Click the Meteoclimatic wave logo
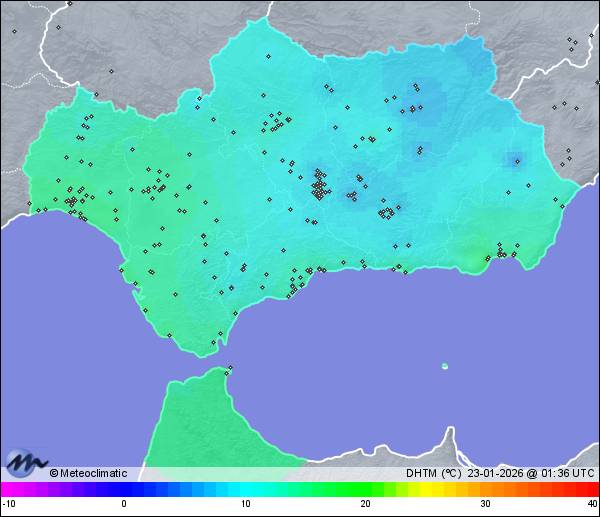The height and width of the screenshot is (517, 600). pyautogui.click(x=27, y=461)
